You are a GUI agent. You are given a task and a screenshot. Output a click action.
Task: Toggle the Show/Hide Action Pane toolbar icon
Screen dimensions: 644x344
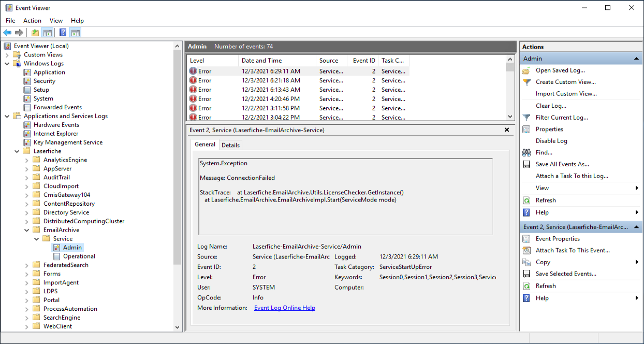coord(75,33)
